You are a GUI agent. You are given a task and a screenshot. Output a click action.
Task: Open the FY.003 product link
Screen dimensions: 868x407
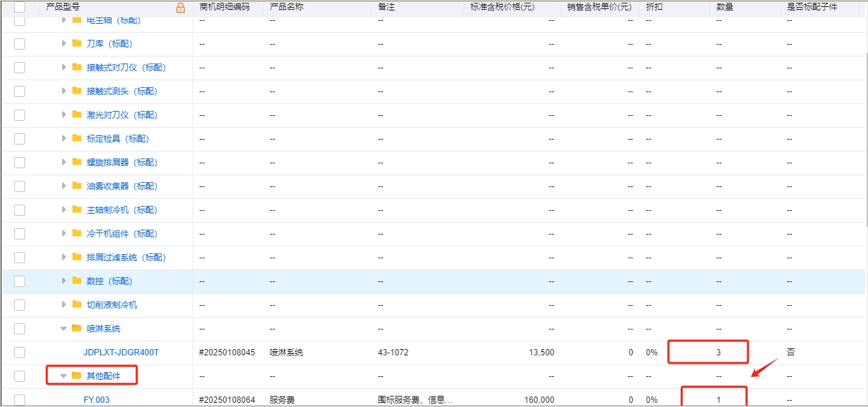coord(96,400)
